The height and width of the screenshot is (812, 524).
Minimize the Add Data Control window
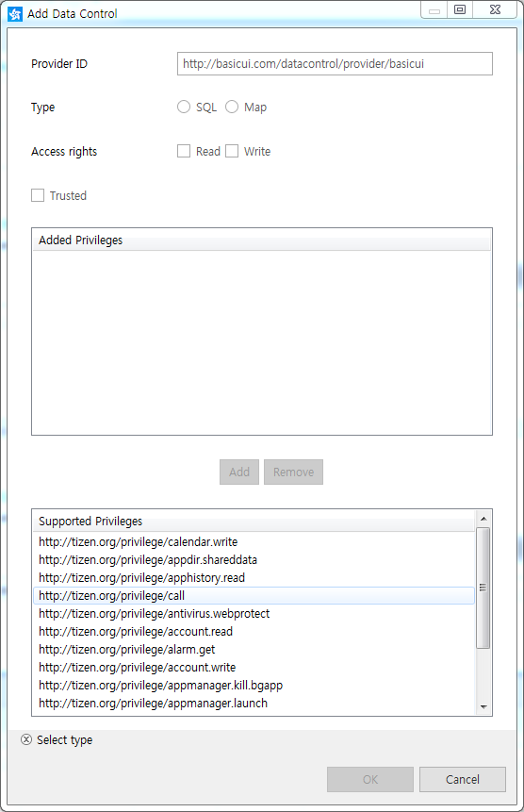pyautogui.click(x=434, y=10)
